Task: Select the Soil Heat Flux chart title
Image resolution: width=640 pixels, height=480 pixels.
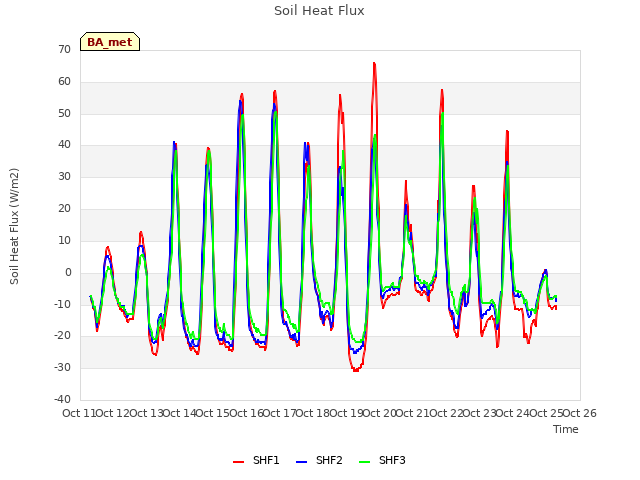Action: [319, 11]
